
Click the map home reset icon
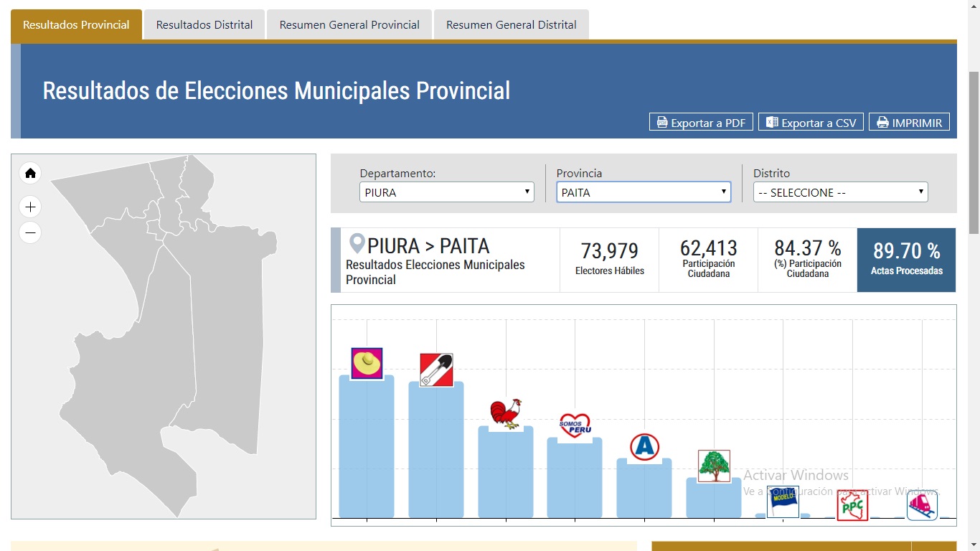click(x=30, y=173)
